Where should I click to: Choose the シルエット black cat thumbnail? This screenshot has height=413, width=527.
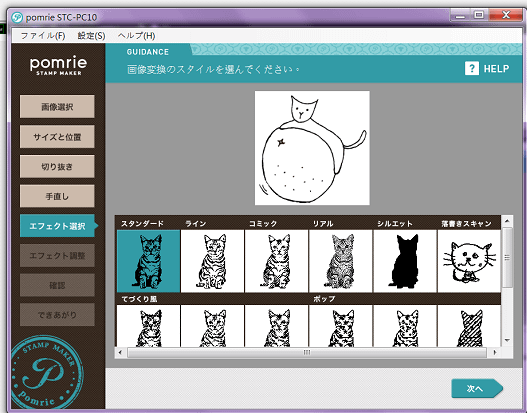[x=405, y=261]
